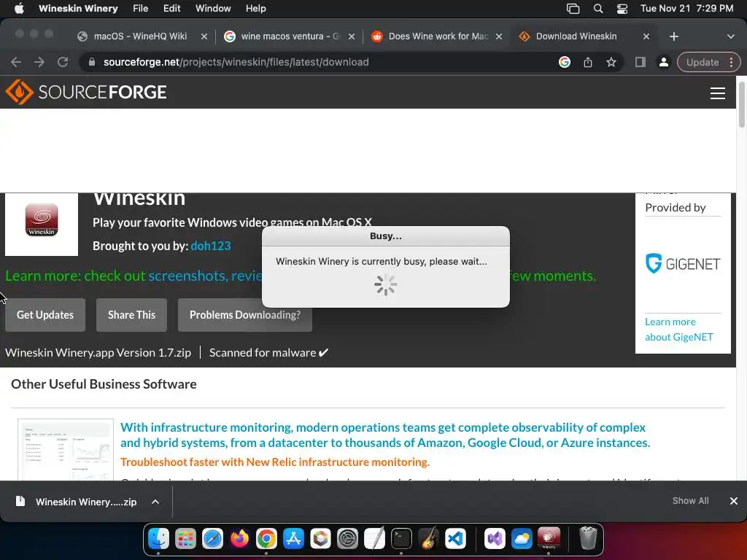Image resolution: width=747 pixels, height=560 pixels.
Task: Share this page via share icon
Action: (x=588, y=62)
